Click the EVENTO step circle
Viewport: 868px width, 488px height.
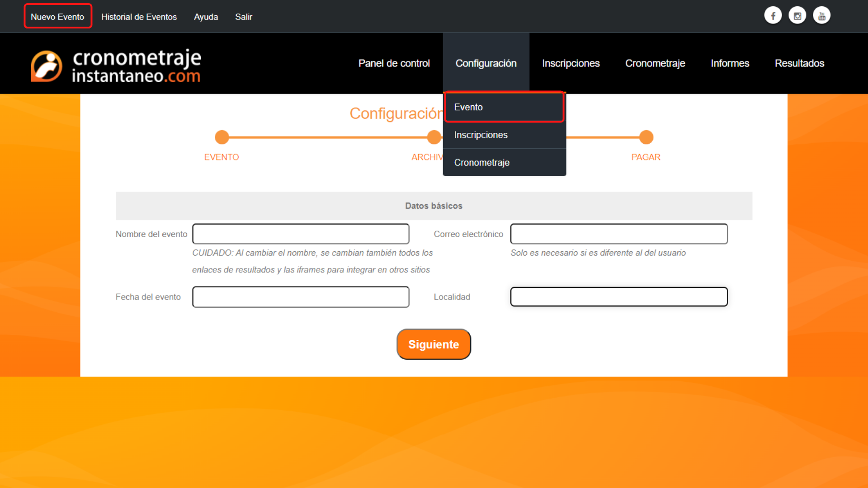[222, 137]
